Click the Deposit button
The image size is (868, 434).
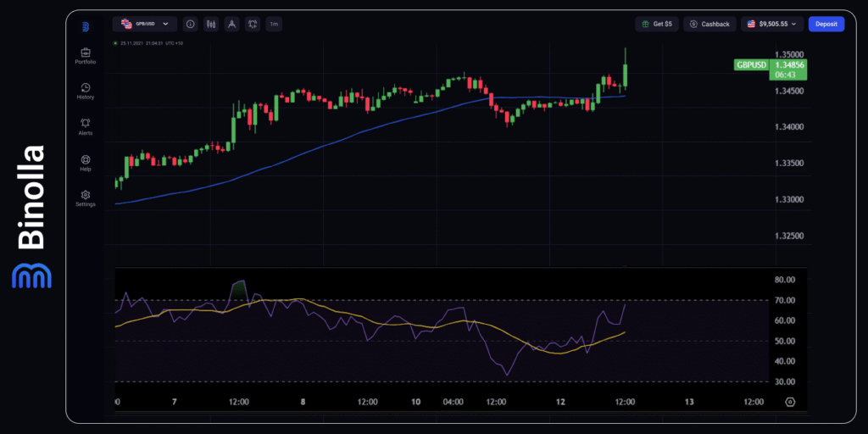point(826,25)
